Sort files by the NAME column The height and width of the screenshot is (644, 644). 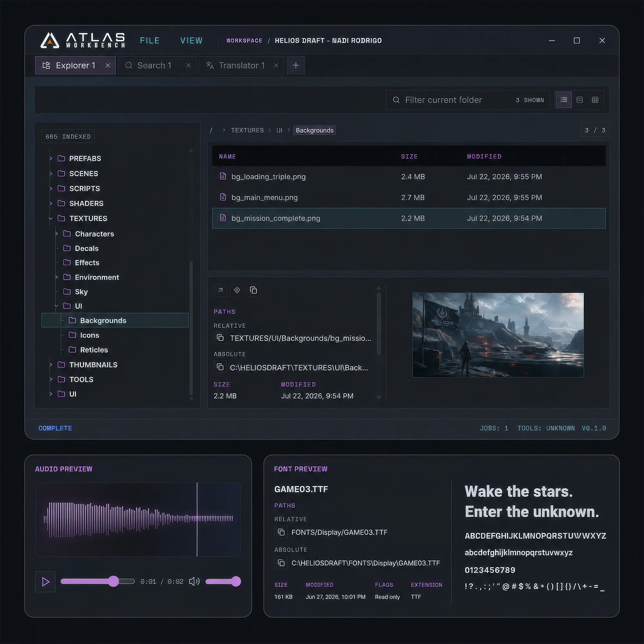click(227, 156)
